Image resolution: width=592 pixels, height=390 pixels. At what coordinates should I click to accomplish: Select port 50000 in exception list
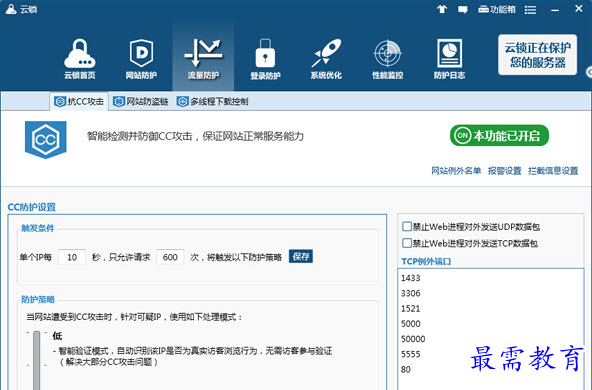(413, 339)
